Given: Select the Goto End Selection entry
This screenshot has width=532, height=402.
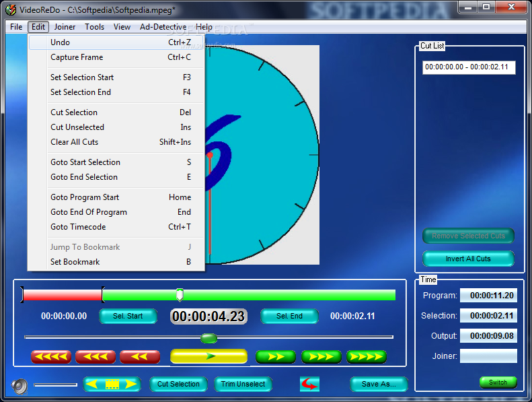Looking at the screenshot, I should (x=116, y=177).
